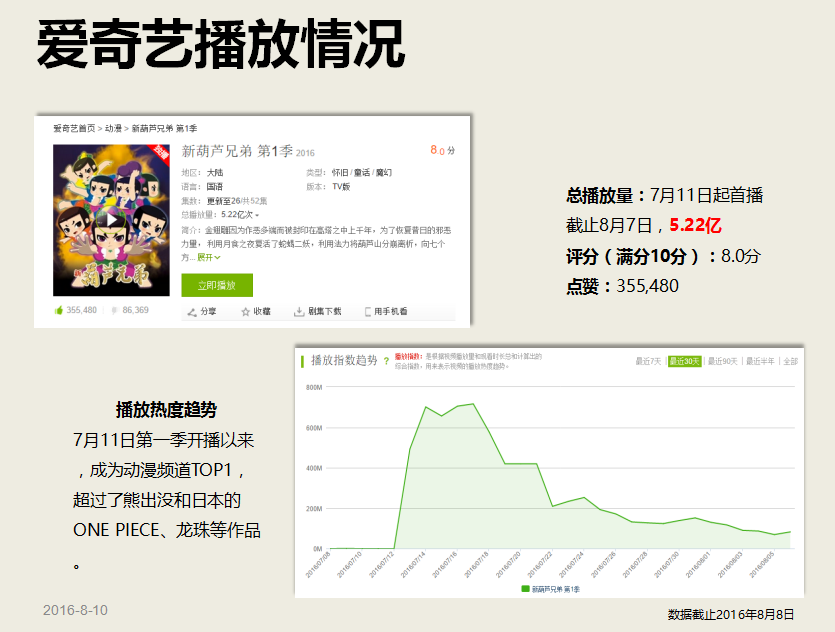The image size is (835, 632).
Task: Toggle the 新葫芦兄弟 第1季 chart legend
Action: pos(551,589)
